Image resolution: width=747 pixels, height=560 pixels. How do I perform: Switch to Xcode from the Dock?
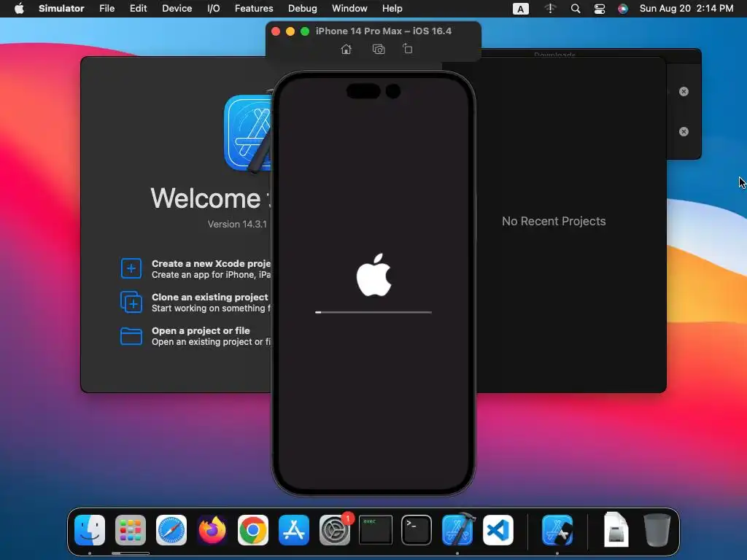pyautogui.click(x=458, y=530)
